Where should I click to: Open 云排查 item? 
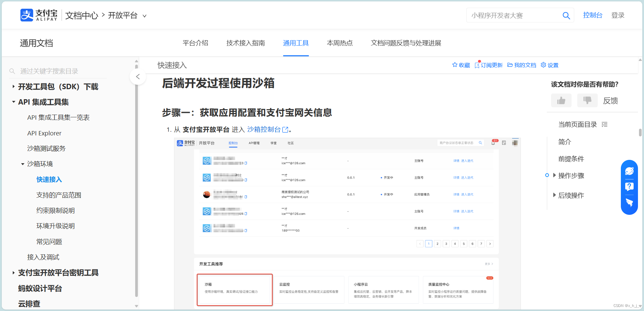pos(29,304)
